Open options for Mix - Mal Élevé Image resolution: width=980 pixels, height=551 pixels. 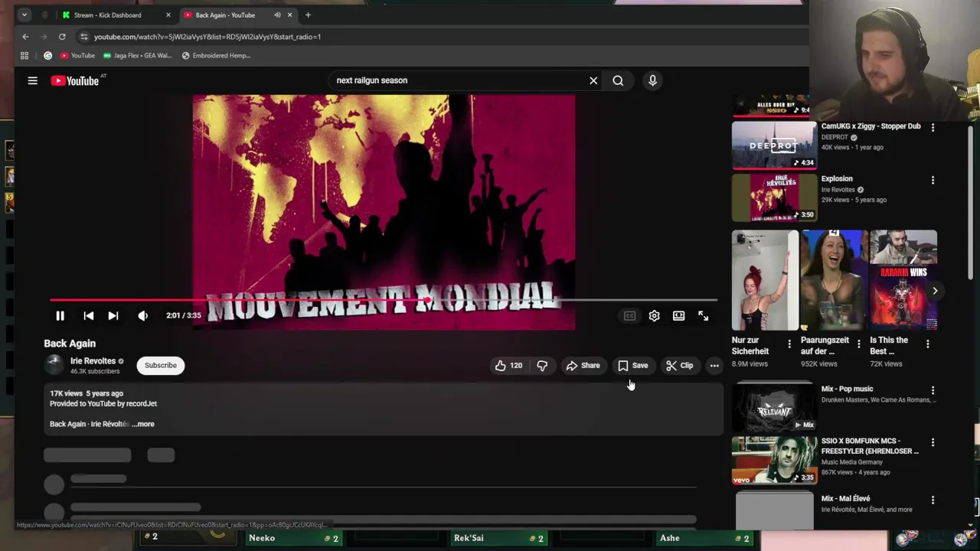tap(933, 500)
